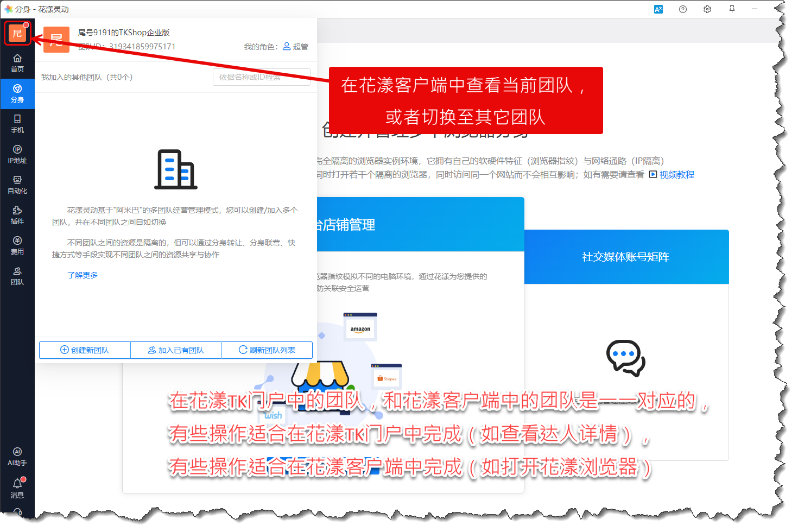Open help via the question mark icon
This screenshot has height=532, width=798.
point(683,9)
